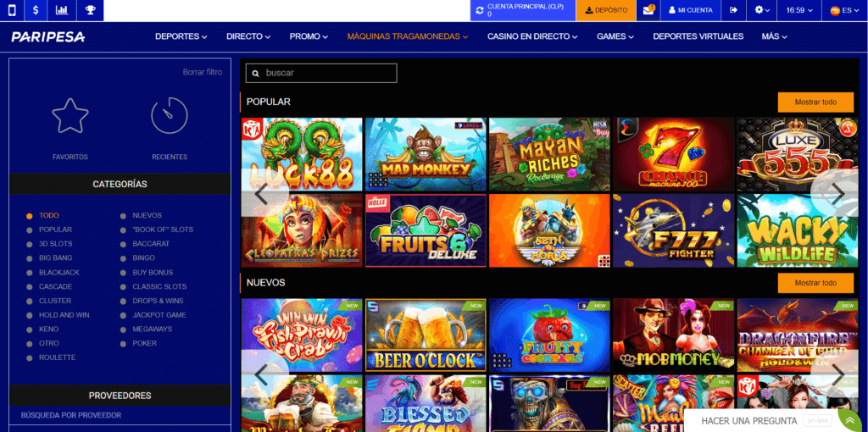Open the ES language selector
Screen dimensions: 868x432
coord(845,10)
